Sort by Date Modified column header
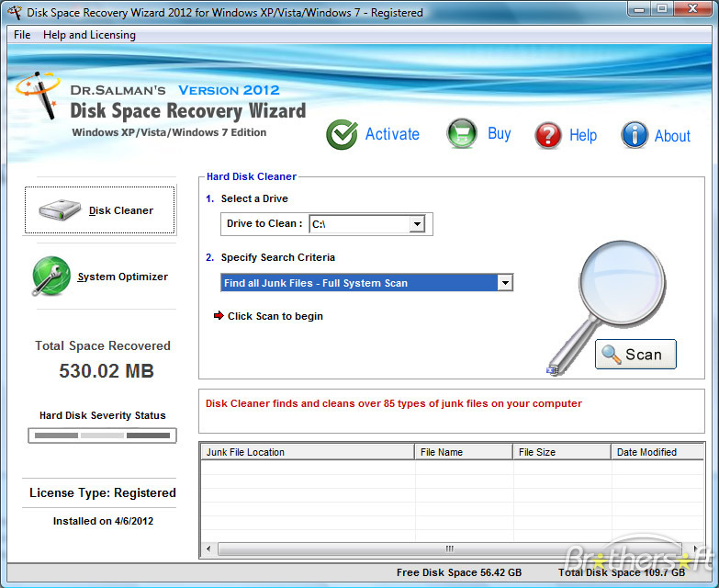This screenshot has height=588, width=719. pos(657,452)
